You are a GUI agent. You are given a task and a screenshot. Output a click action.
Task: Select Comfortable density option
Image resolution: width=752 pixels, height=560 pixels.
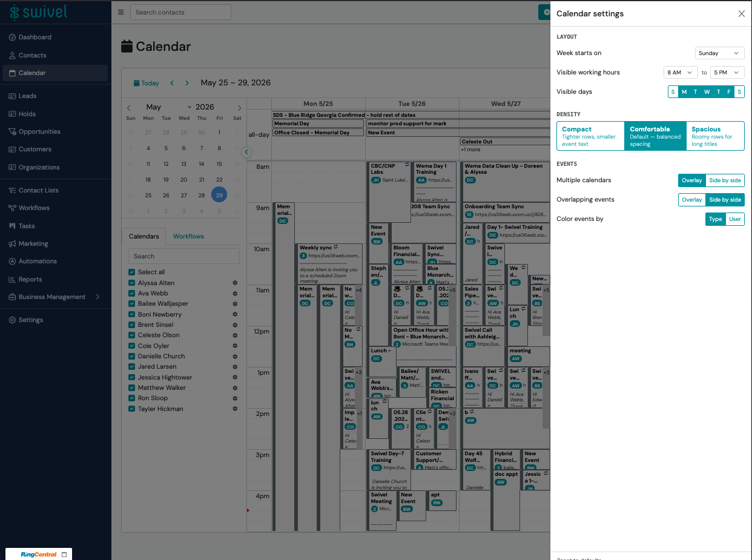(x=655, y=136)
